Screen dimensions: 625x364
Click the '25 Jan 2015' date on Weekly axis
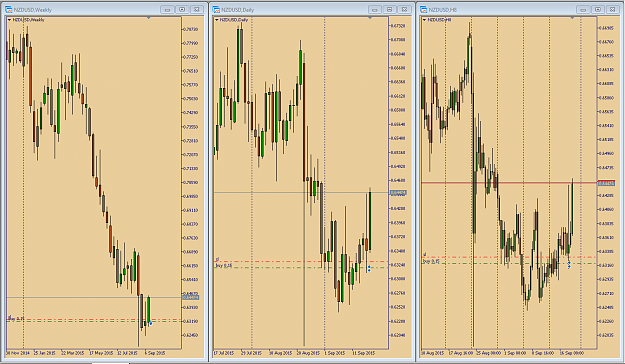(45, 353)
